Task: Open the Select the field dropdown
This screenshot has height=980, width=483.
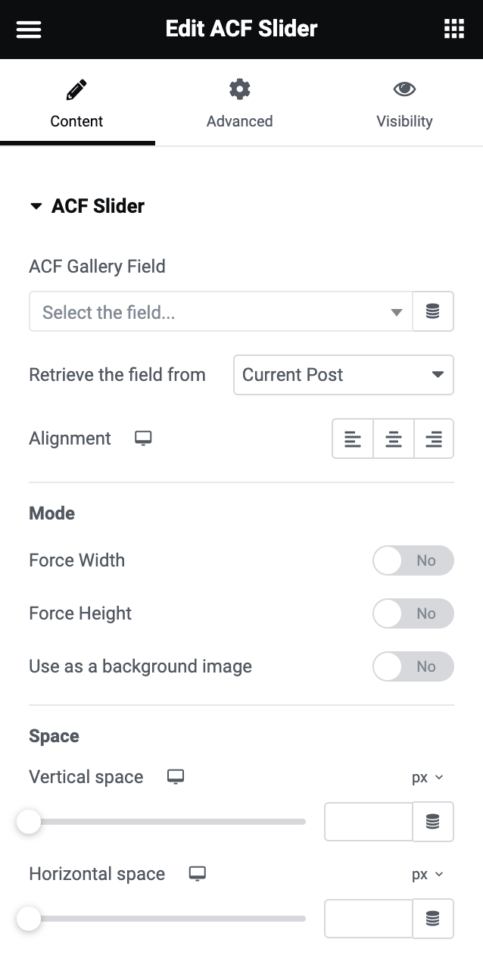Action: pyautogui.click(x=220, y=311)
